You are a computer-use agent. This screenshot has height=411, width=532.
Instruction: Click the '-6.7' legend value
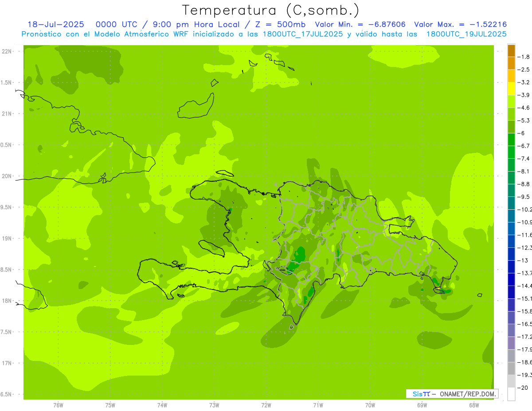click(x=524, y=146)
